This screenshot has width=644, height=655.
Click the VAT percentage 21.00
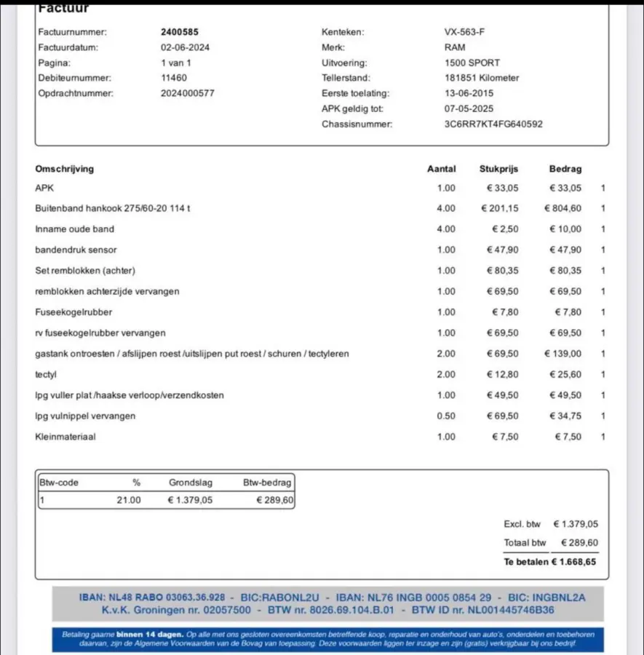coord(129,501)
